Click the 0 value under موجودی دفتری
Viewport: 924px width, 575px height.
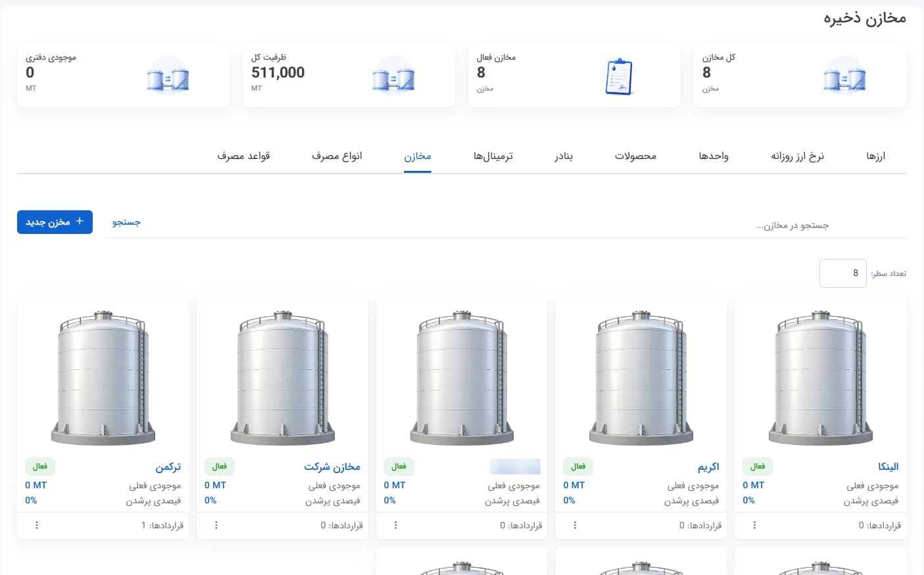pos(30,73)
